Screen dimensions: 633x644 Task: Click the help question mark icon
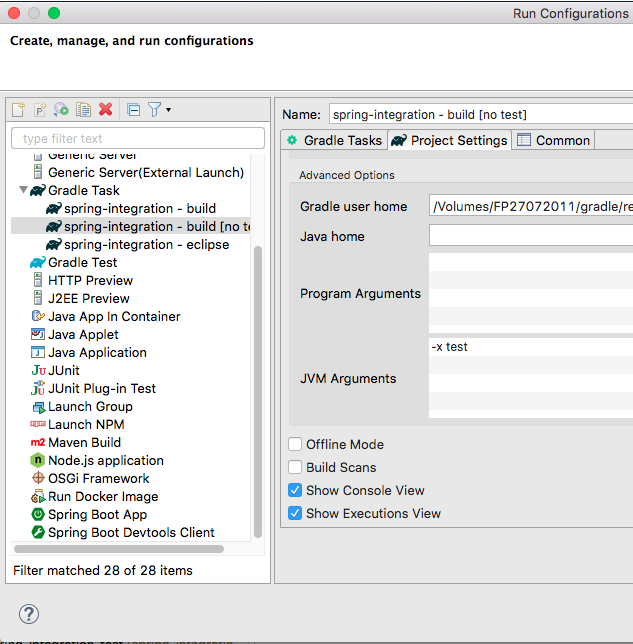(x=29, y=614)
